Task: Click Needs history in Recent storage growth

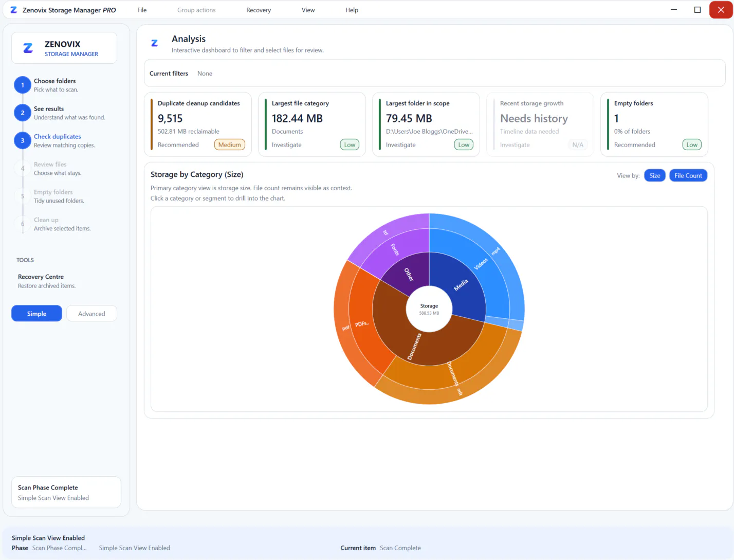Action: tap(534, 118)
